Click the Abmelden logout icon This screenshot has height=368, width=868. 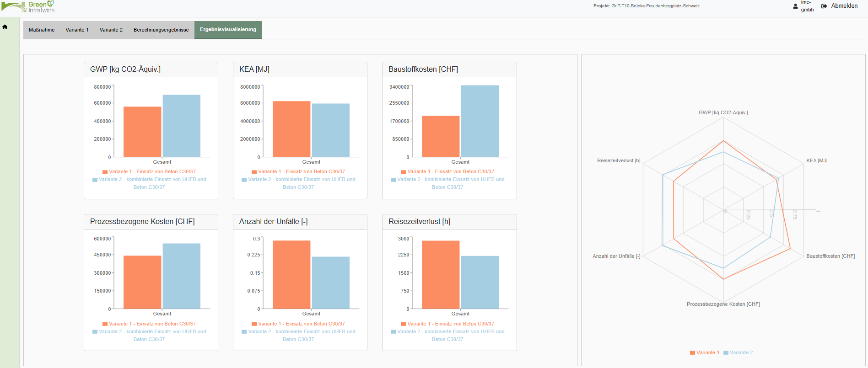[824, 6]
